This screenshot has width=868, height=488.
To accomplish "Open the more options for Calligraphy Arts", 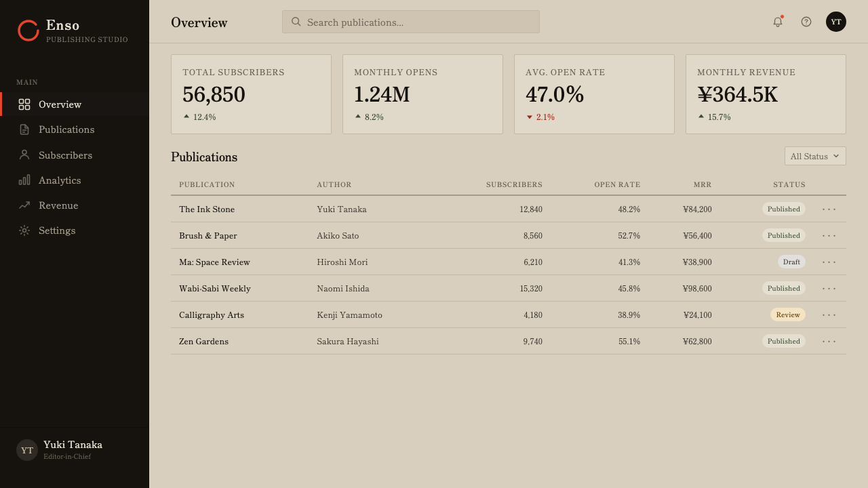I will pyautogui.click(x=829, y=314).
